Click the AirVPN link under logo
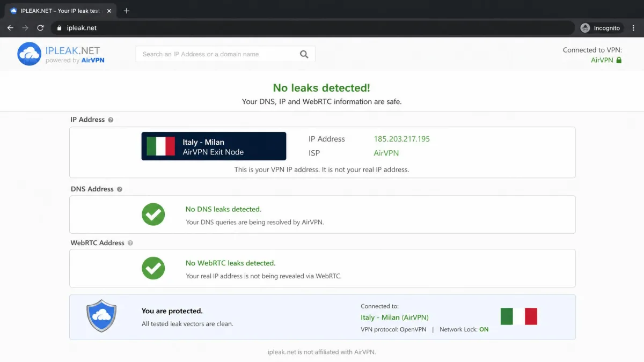The height and width of the screenshot is (362, 644). point(93,61)
